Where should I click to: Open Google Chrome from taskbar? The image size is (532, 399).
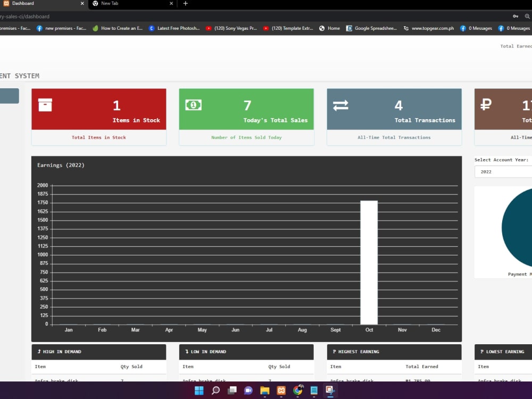297,390
